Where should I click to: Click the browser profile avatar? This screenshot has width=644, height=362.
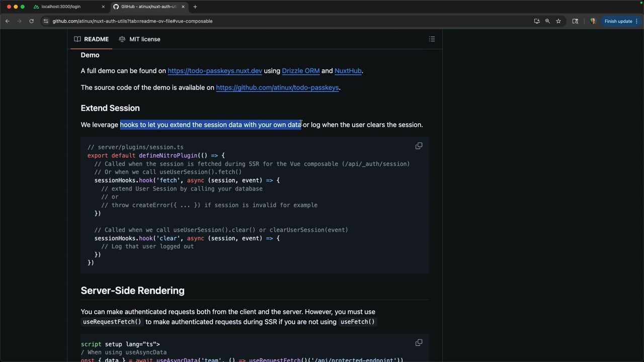coord(593,21)
